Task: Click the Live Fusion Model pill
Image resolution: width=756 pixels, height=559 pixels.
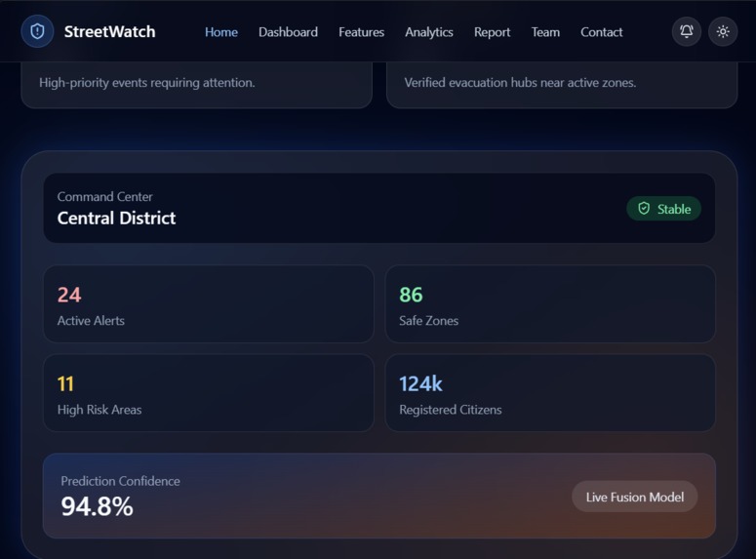Action: coord(634,497)
